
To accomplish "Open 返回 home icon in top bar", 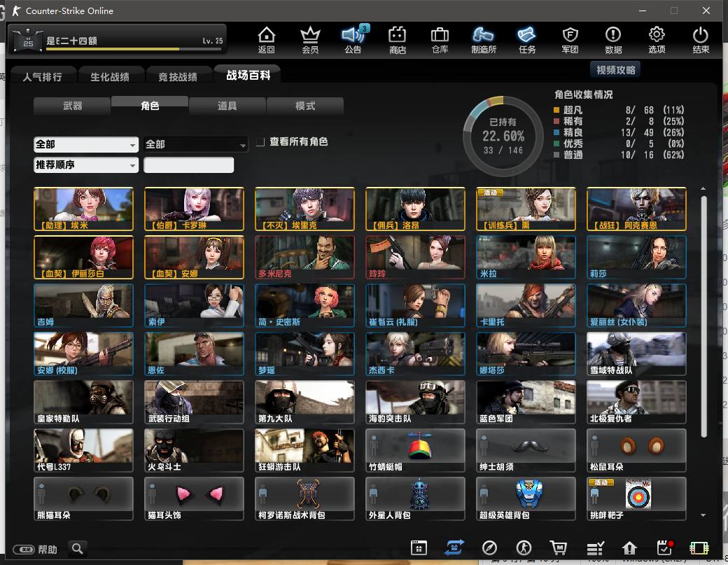I will pyautogui.click(x=267, y=39).
